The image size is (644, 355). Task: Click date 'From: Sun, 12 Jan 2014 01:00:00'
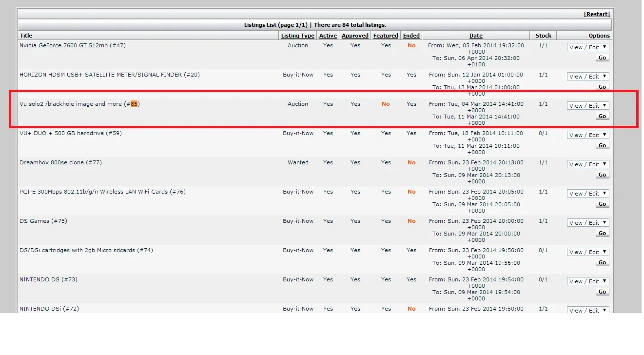point(476,75)
